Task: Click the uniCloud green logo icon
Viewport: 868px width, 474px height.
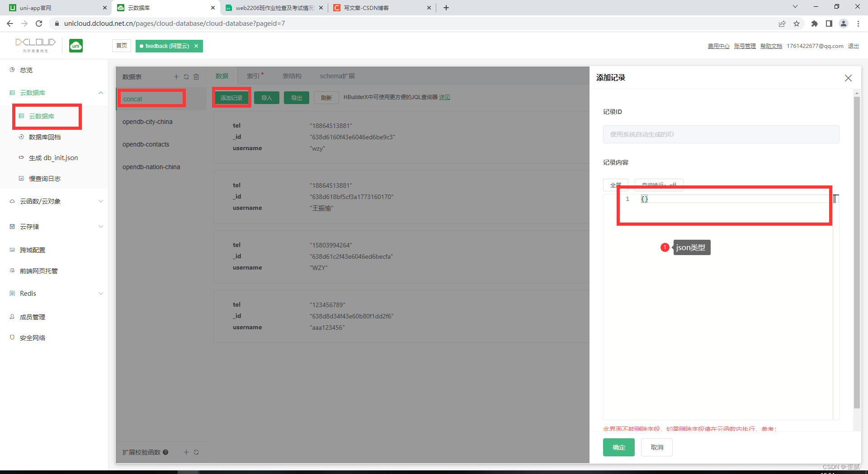Action: [x=76, y=46]
